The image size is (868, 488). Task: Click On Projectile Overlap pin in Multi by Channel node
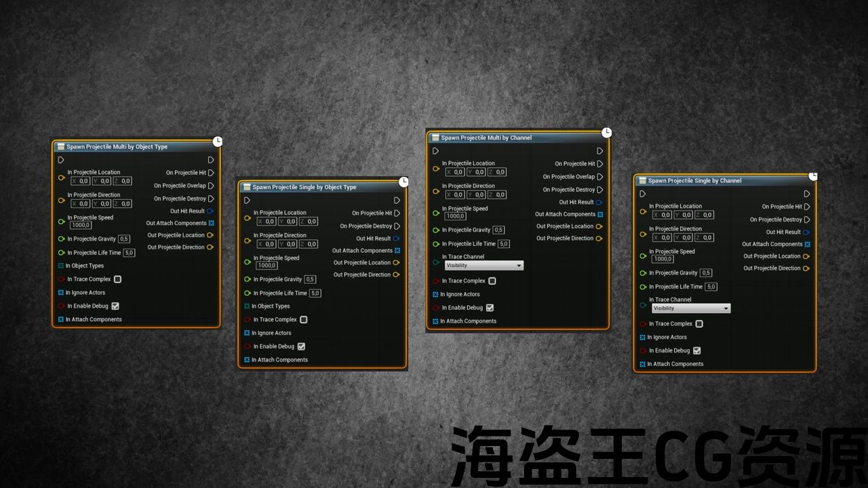[600, 177]
